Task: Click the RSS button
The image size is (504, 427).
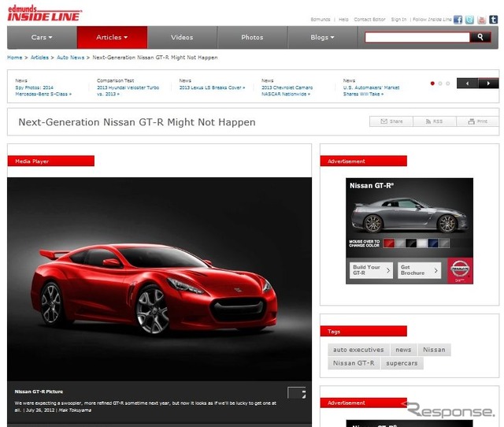Action: coord(434,121)
